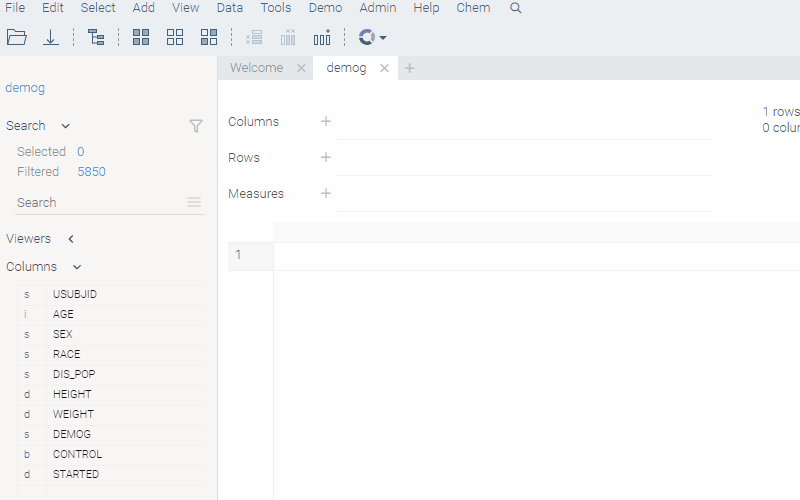This screenshot has width=800, height=500.
Task: Click the open folder icon in toolbar
Action: 17,37
